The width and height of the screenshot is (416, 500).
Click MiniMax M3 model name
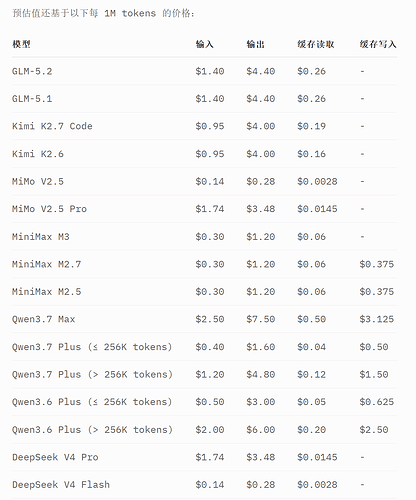[x=41, y=237]
